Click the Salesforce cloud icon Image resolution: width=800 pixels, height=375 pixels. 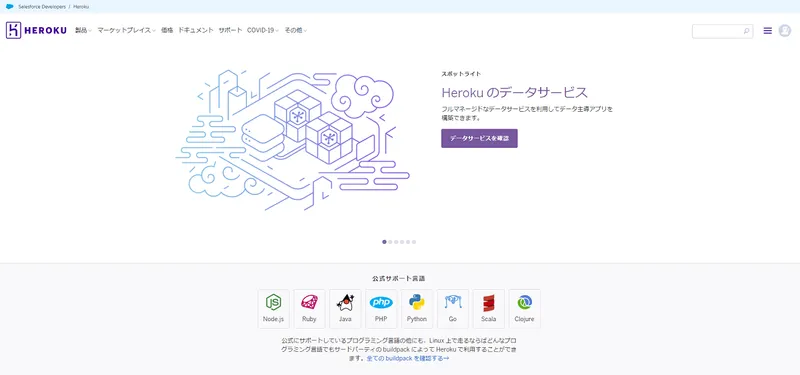click(9, 7)
